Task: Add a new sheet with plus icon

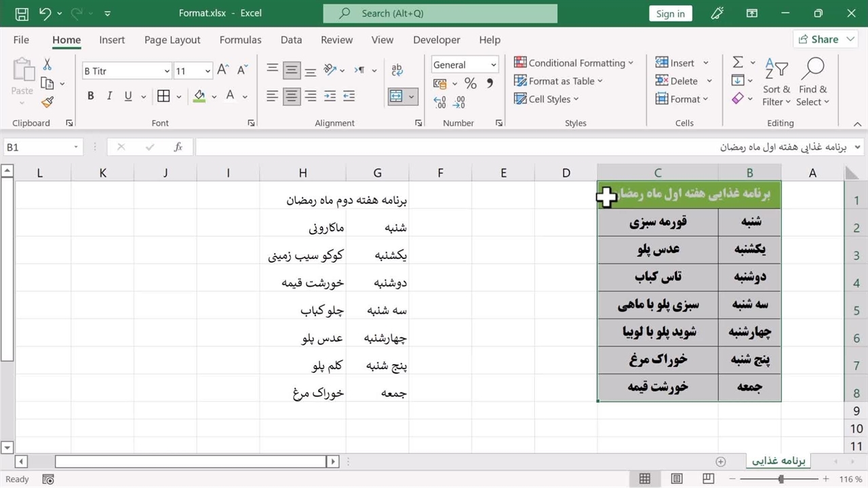Action: 721,462
